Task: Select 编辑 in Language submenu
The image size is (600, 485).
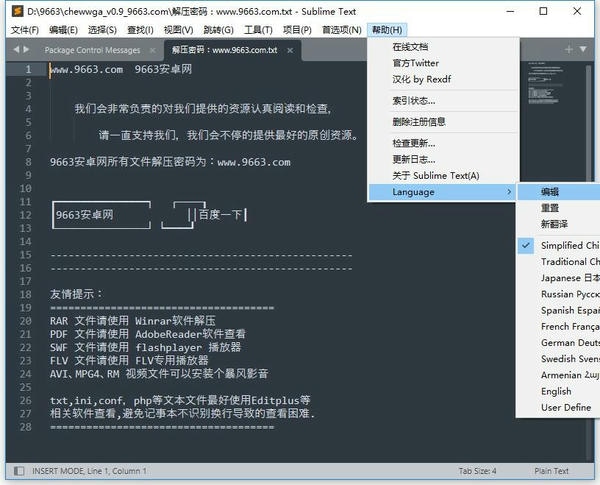Action: [559, 191]
